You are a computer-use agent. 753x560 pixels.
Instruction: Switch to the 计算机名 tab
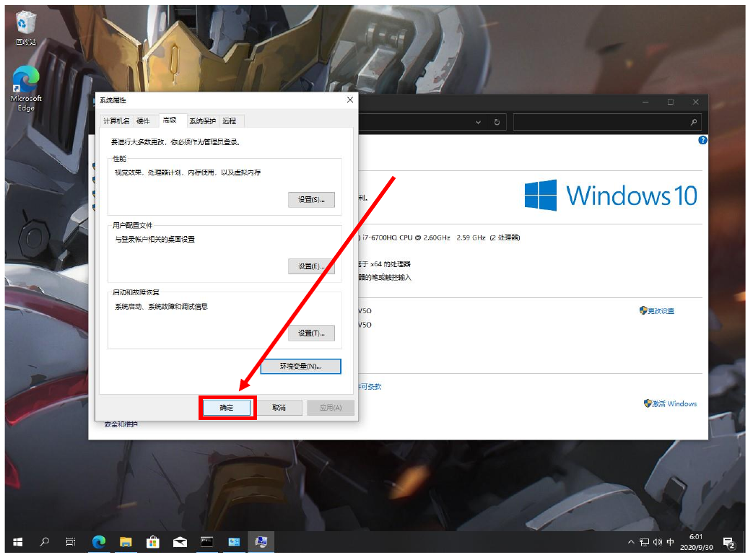click(116, 121)
